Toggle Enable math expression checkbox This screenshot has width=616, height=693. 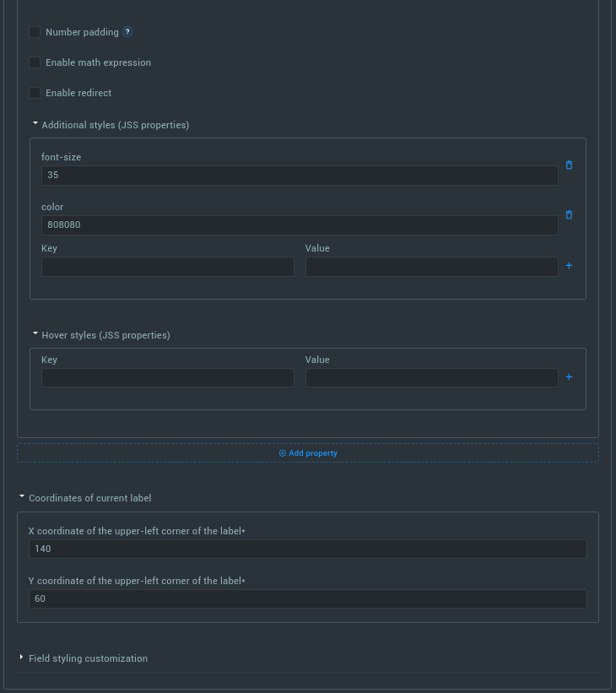point(35,62)
